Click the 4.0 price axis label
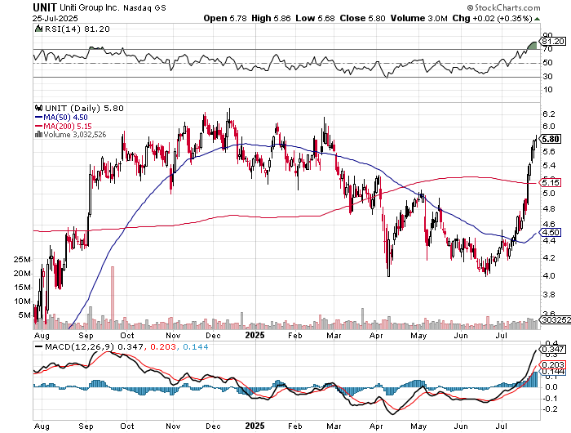 pyautogui.click(x=549, y=276)
